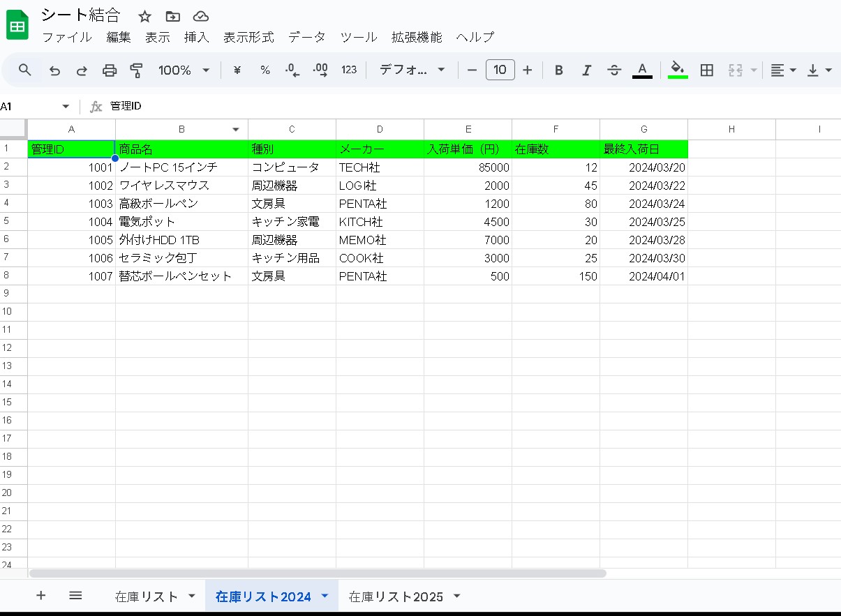Click the percent format icon
841x616 pixels.
point(265,70)
